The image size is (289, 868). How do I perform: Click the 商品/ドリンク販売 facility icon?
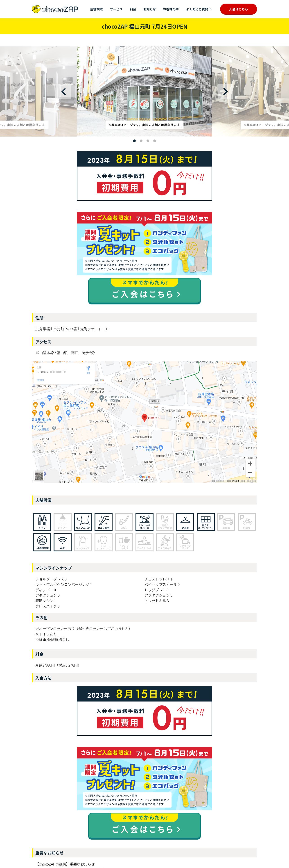165,522
